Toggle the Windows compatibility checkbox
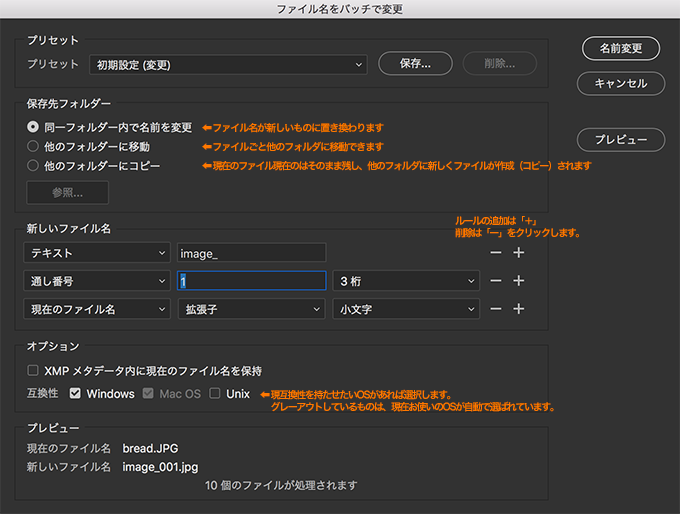This screenshot has width=680, height=514. pos(75,393)
